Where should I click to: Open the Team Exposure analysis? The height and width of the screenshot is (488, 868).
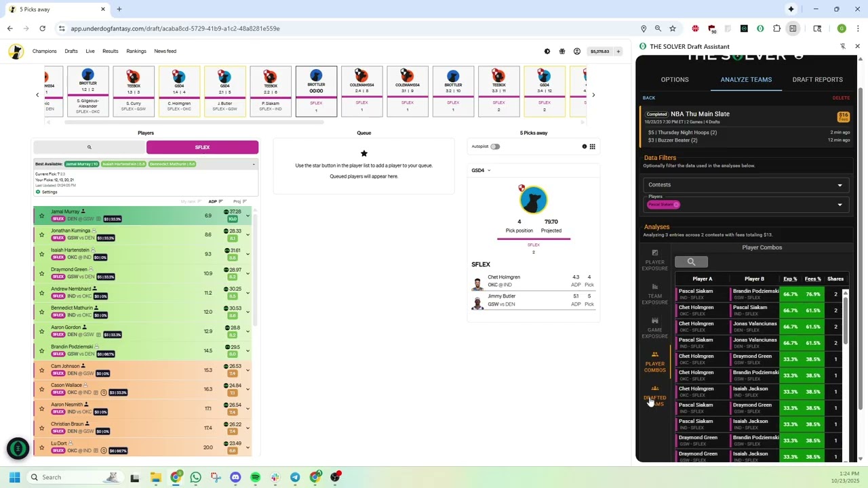655,294
